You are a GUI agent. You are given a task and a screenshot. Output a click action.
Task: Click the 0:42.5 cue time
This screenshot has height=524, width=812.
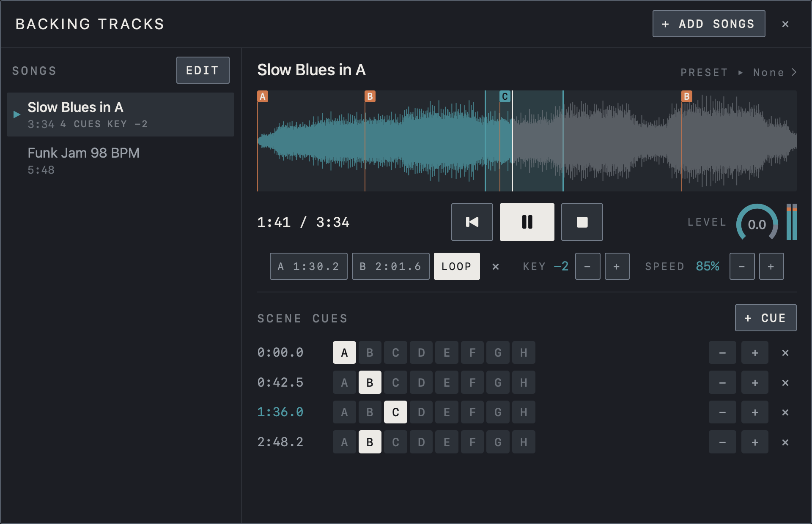[280, 382]
